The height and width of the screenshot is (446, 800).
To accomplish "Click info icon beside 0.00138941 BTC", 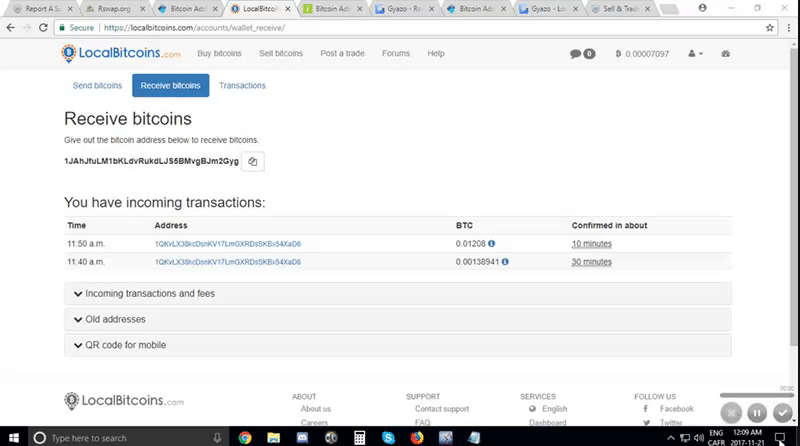I will click(x=505, y=262).
